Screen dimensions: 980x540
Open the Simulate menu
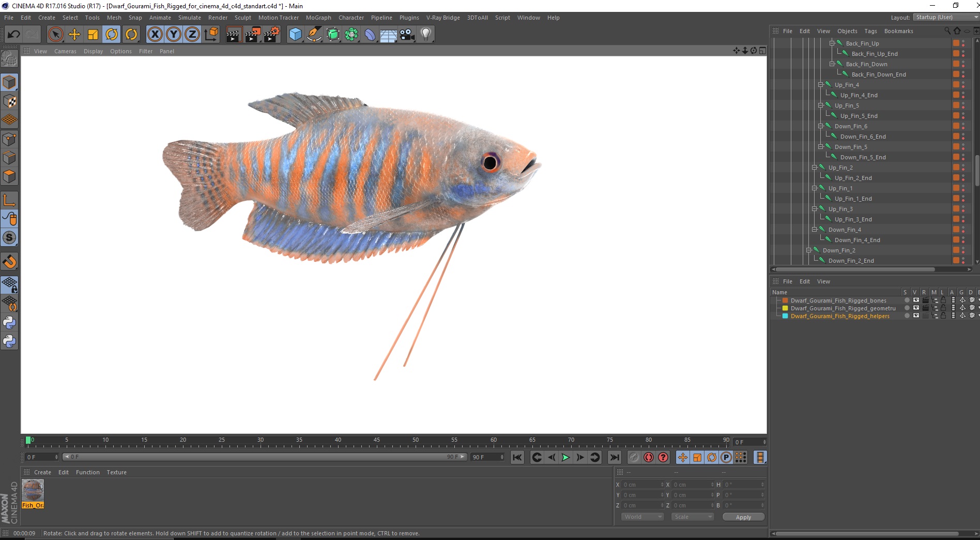[190, 18]
